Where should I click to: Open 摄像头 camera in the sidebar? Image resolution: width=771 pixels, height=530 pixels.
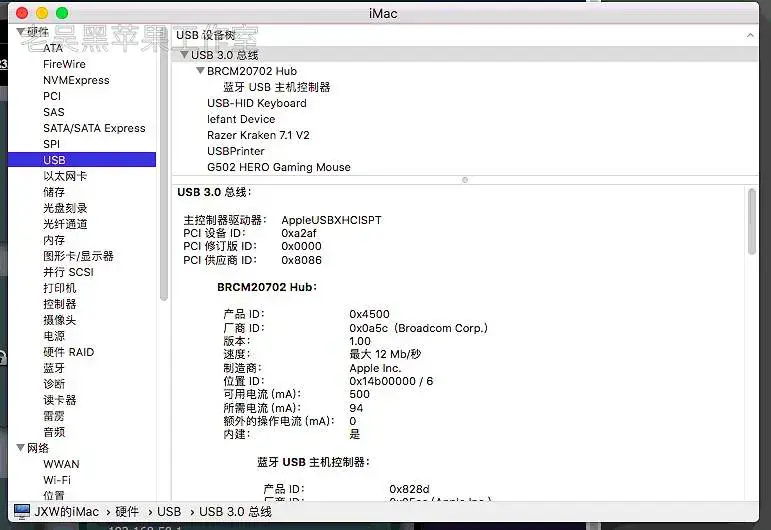59,320
